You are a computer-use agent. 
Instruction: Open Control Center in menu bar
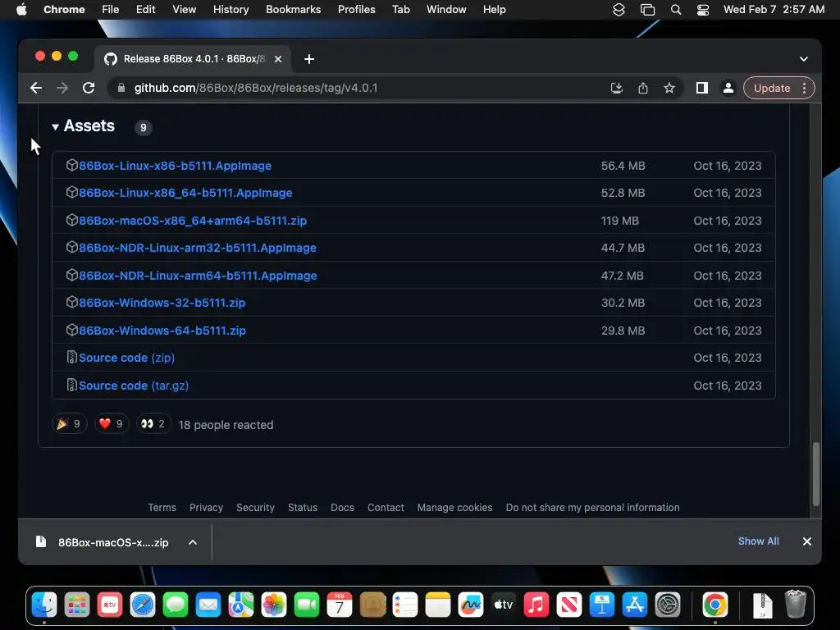tap(703, 10)
